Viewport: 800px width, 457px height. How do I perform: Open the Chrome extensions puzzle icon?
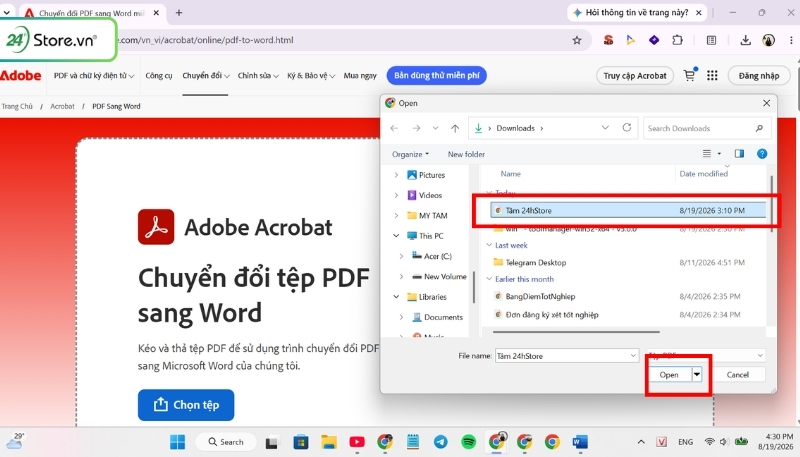pyautogui.click(x=677, y=40)
